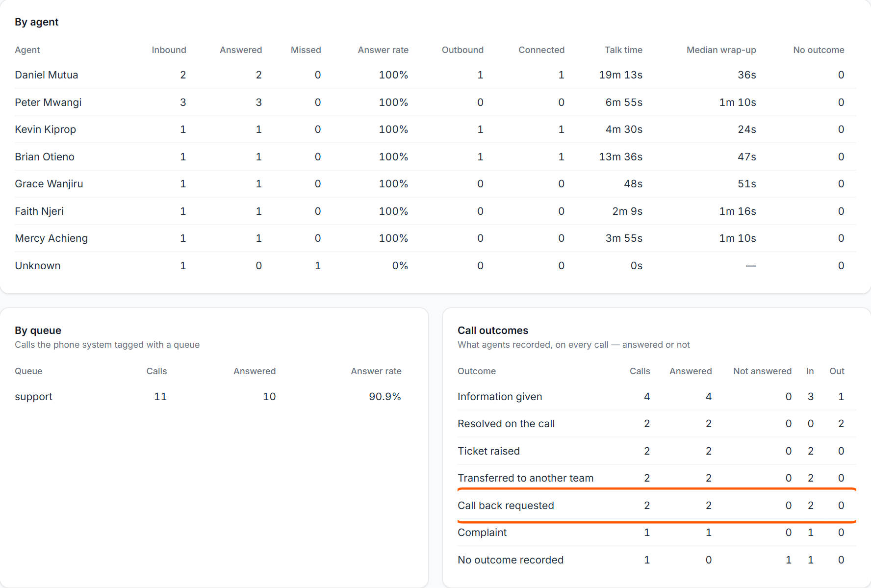Click the Answer rate header in agent table
The image size is (871, 588).
383,50
